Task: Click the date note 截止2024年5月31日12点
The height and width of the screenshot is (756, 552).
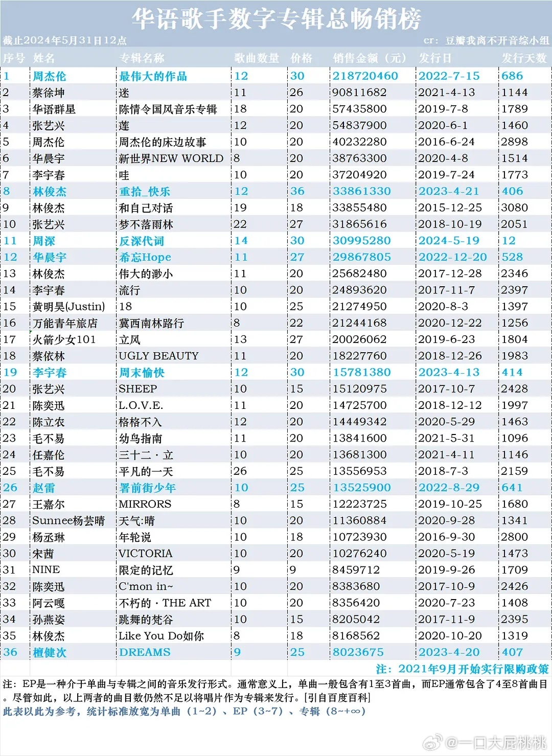Action: coord(64,41)
